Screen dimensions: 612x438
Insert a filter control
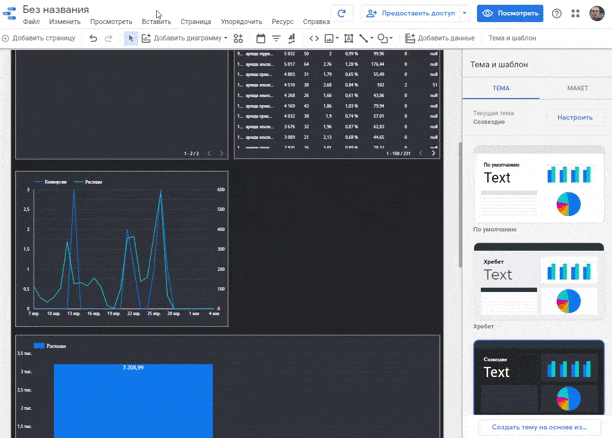pyautogui.click(x=276, y=38)
